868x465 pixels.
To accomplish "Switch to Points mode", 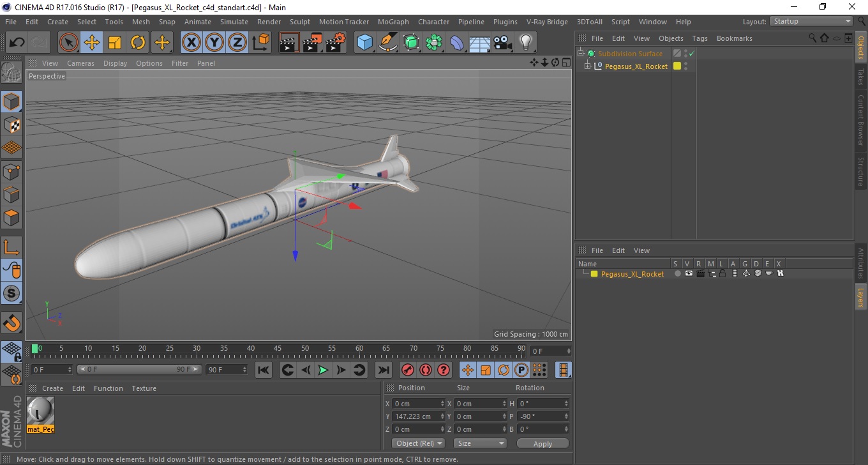I will tap(11, 171).
